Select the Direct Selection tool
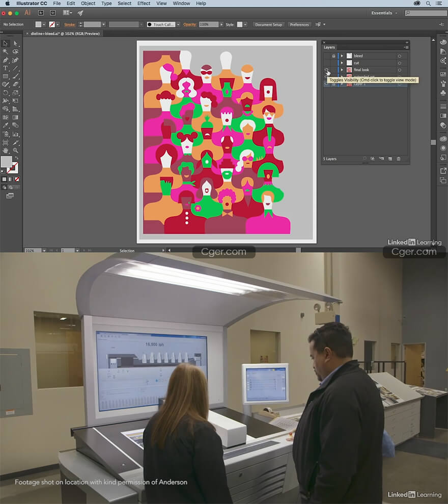The image size is (448, 504). (15, 43)
